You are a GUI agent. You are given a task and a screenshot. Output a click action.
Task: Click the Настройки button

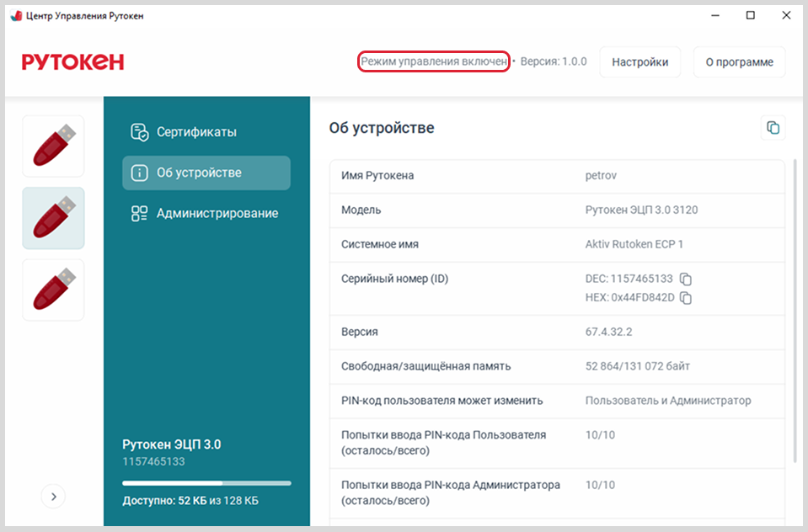click(639, 62)
